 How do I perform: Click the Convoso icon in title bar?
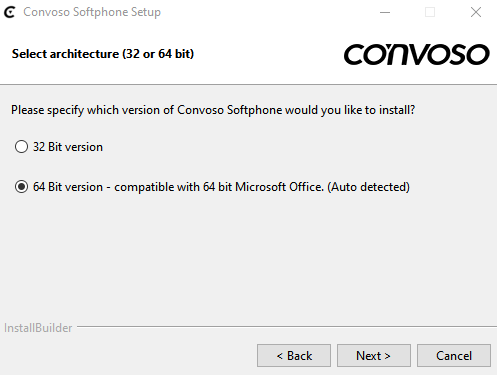point(10,12)
